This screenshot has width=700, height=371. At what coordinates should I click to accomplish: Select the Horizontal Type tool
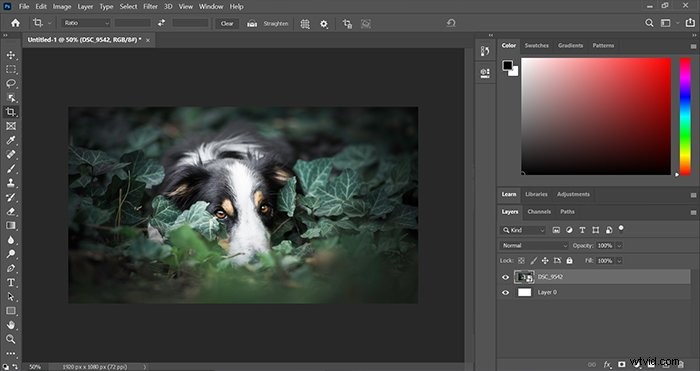click(x=11, y=282)
